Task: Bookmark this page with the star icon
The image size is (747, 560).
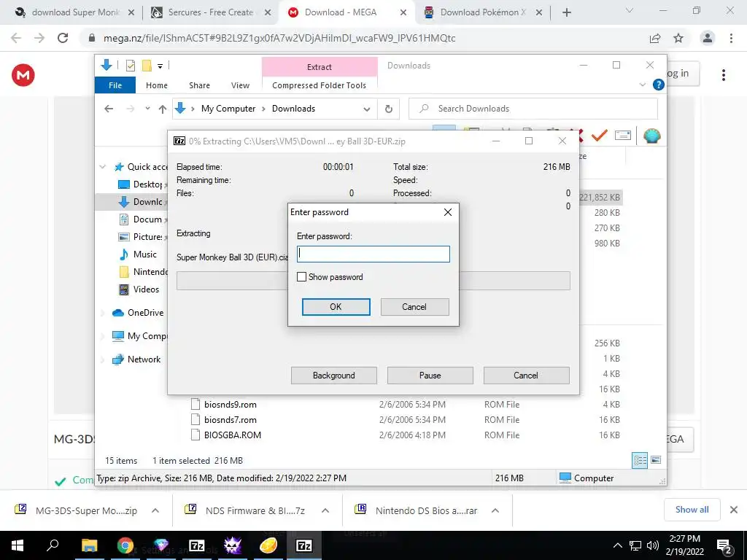Action: [678, 38]
